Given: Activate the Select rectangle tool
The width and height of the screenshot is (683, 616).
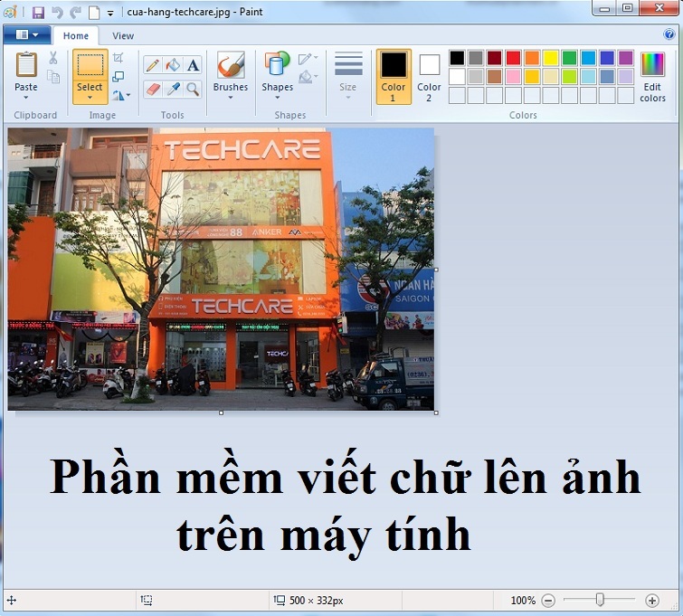Looking at the screenshot, I should 90,65.
